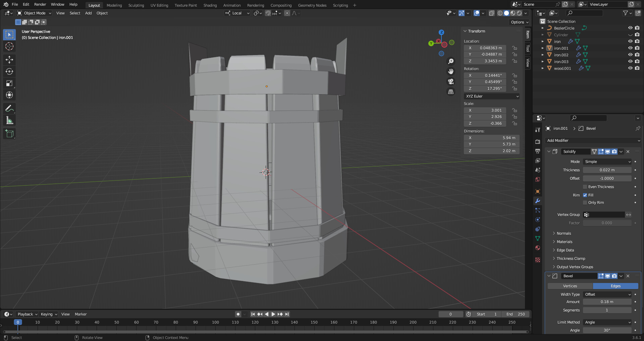The width and height of the screenshot is (644, 341).
Task: Open Modifier Properties with the wrench icon
Action: pyautogui.click(x=538, y=201)
